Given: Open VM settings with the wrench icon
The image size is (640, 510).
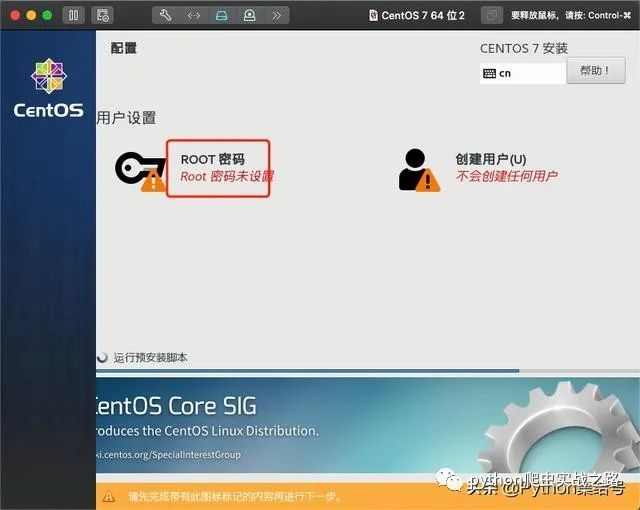Looking at the screenshot, I should pyautogui.click(x=165, y=16).
